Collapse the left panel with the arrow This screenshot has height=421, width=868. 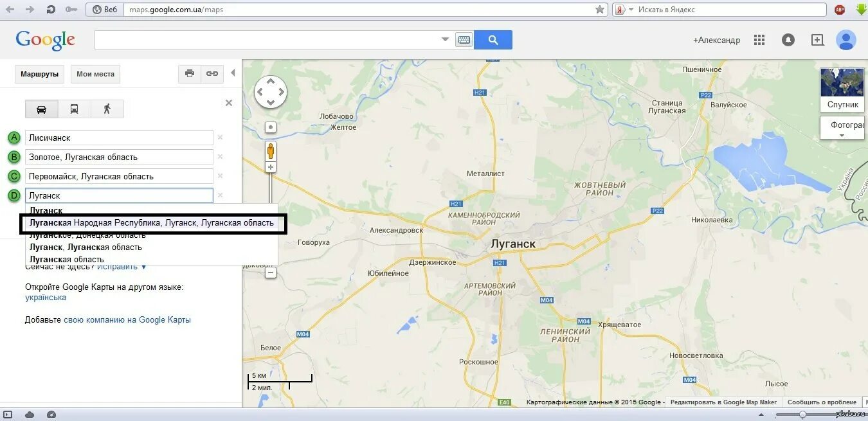coord(233,73)
